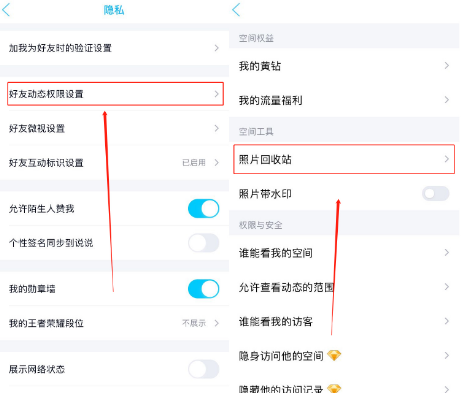Turn on 展示网络状态 switch
Image resolution: width=465 pixels, height=405 pixels.
point(203,369)
